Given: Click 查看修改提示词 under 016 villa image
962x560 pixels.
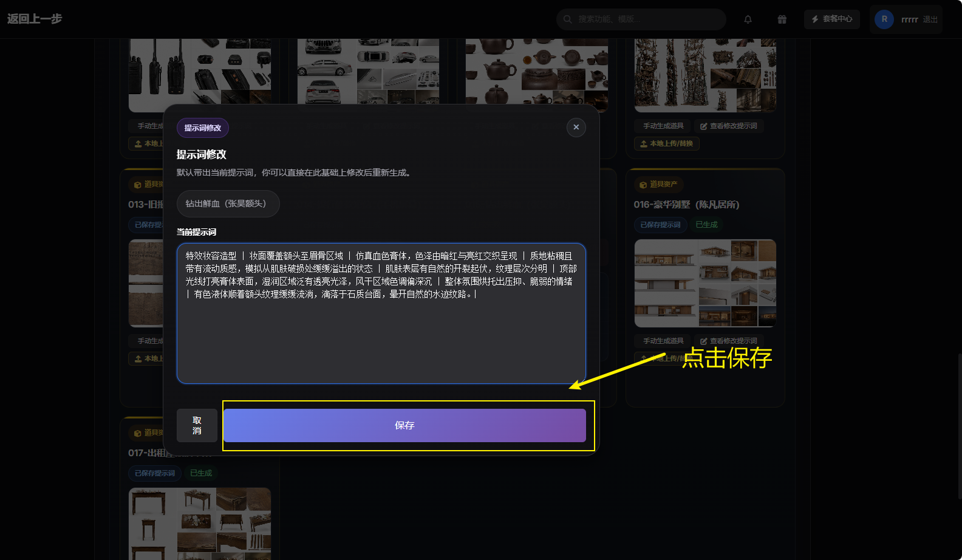Looking at the screenshot, I should (x=728, y=341).
